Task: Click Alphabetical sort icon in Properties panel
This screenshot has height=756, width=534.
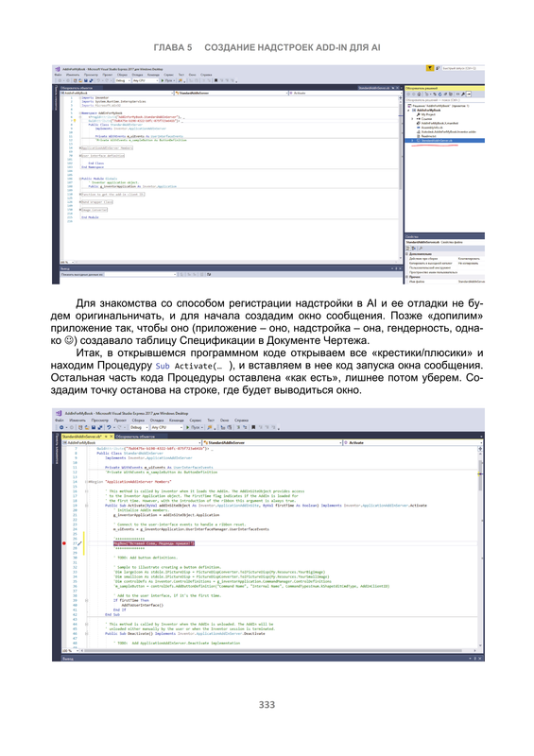Action: point(413,248)
